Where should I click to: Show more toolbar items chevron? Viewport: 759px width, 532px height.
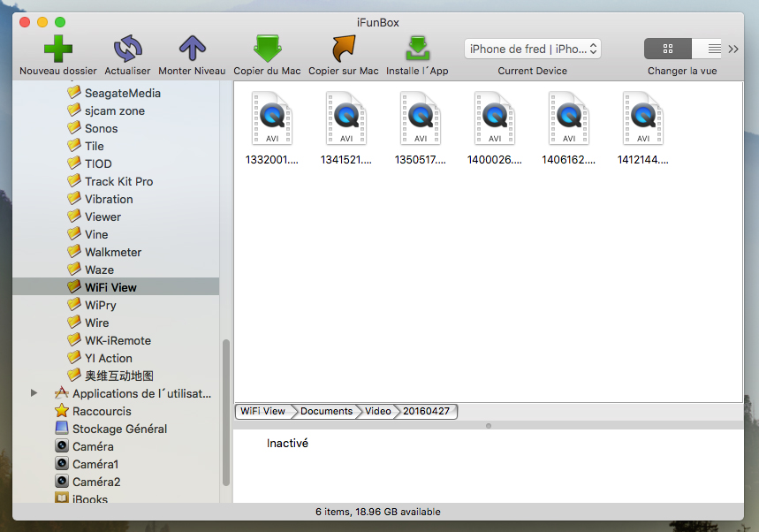[732, 49]
